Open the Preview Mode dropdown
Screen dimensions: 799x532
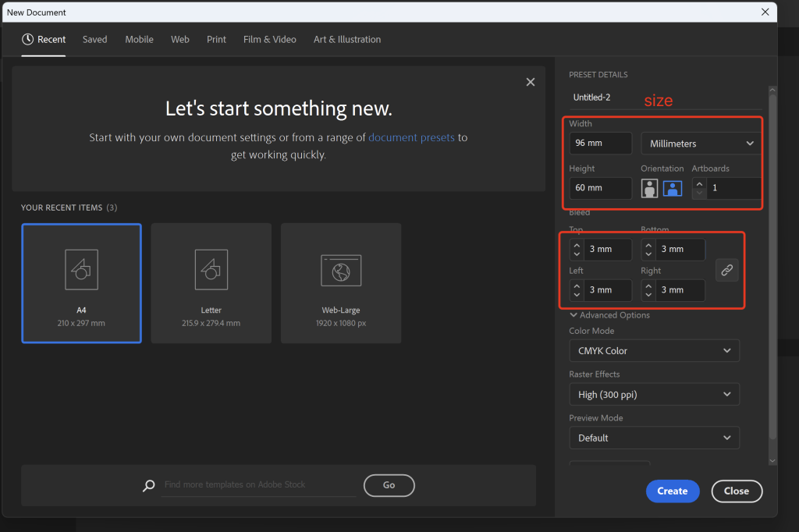(x=654, y=438)
